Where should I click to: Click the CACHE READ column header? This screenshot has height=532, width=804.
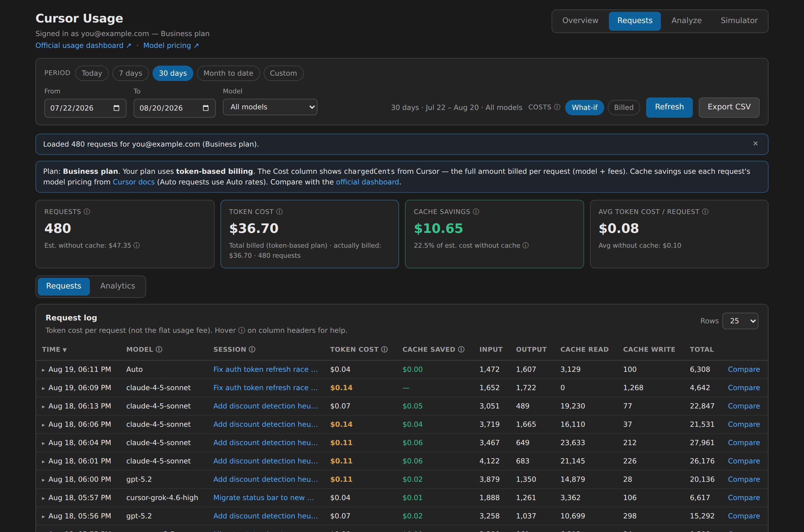click(584, 349)
